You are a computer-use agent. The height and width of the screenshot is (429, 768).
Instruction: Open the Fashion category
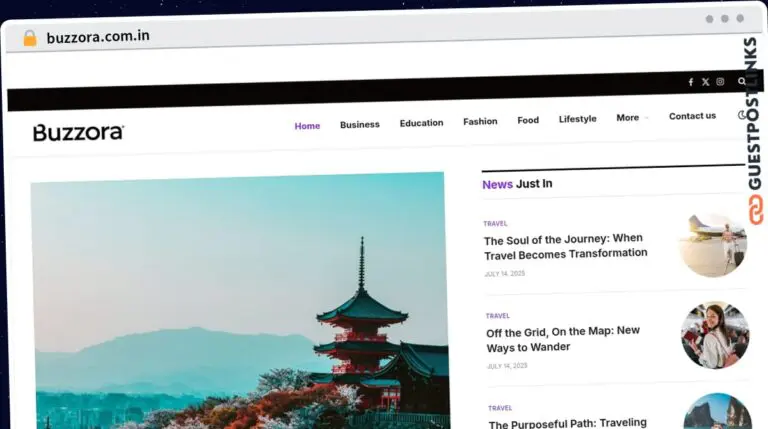pos(480,122)
